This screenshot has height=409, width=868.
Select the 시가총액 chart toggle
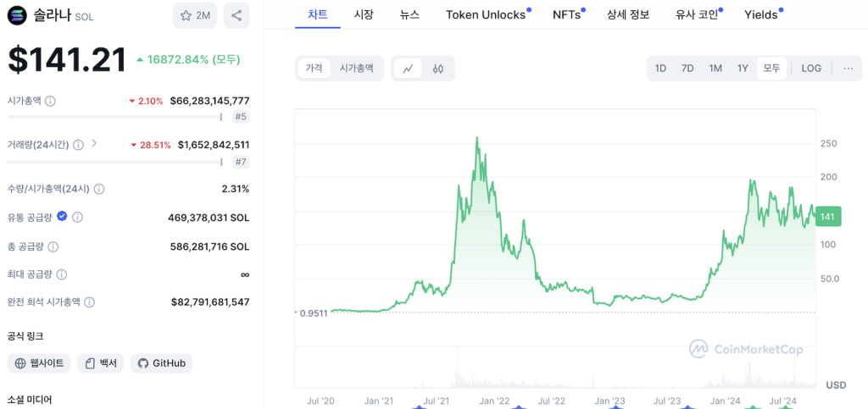click(x=357, y=69)
